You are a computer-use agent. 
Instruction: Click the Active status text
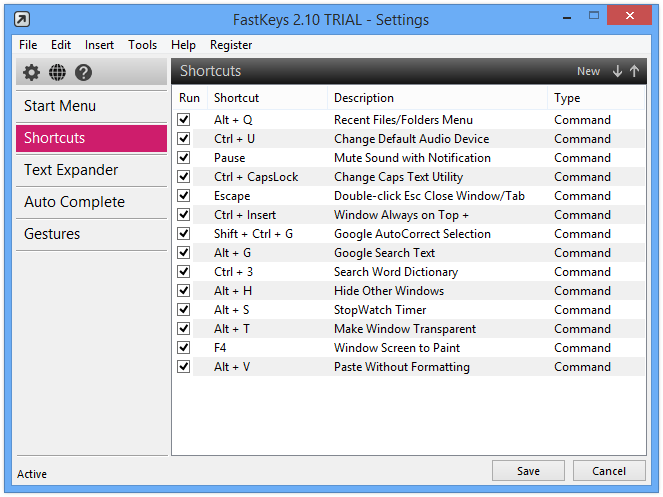(x=32, y=474)
